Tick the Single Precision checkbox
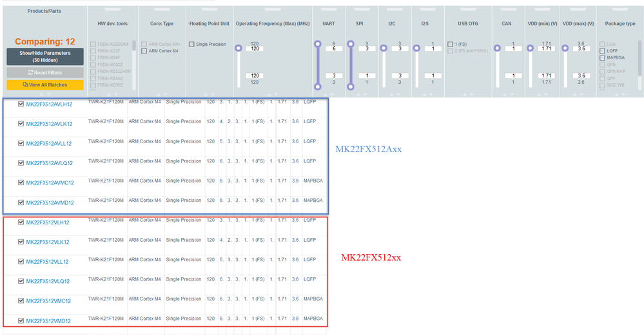The height and width of the screenshot is (336, 644). pyautogui.click(x=191, y=44)
